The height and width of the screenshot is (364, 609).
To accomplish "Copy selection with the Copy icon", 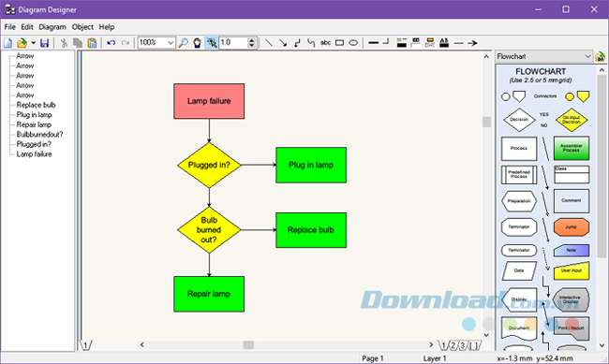I will [x=78, y=43].
